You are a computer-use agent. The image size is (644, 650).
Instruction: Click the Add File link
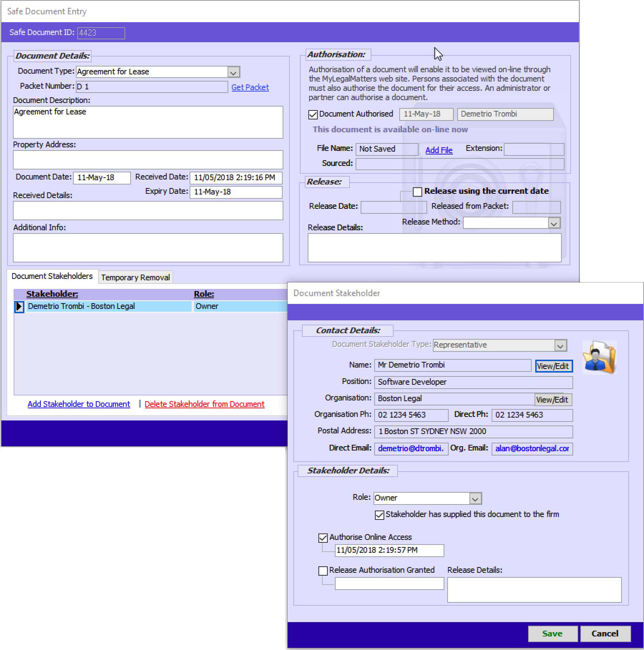pos(439,150)
